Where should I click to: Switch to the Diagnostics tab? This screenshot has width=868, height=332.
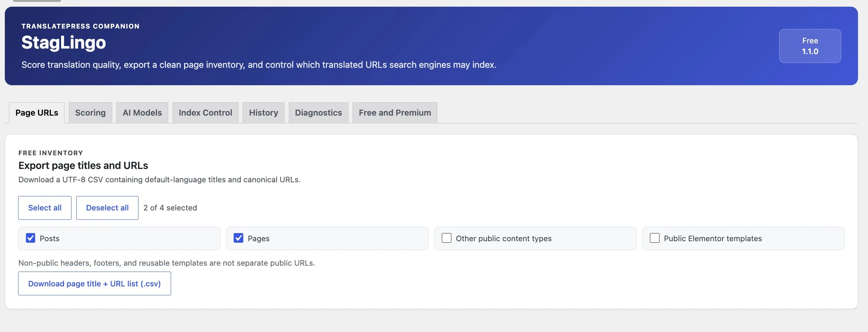click(318, 113)
